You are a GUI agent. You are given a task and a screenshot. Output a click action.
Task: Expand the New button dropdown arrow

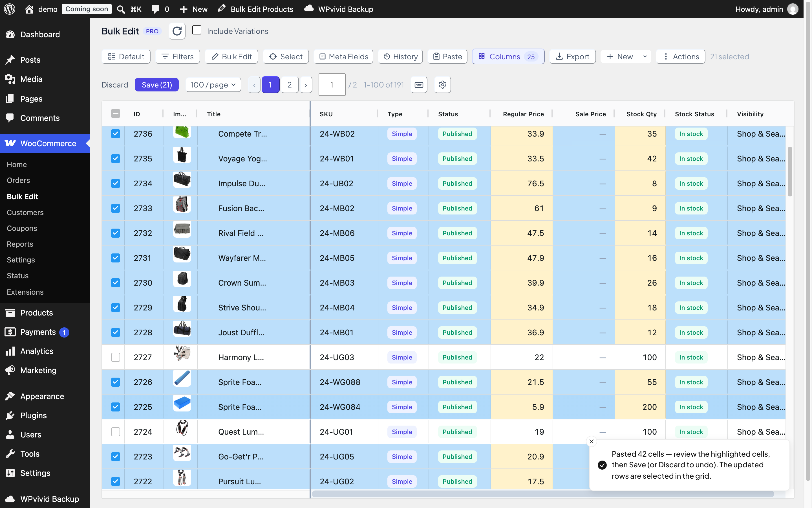pyautogui.click(x=645, y=56)
